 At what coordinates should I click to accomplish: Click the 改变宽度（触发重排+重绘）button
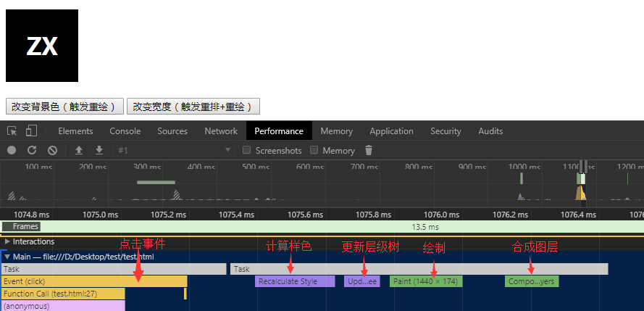coord(193,107)
